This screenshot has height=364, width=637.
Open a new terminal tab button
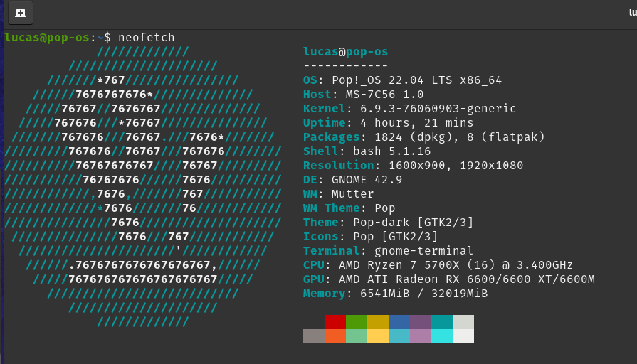pyautogui.click(x=21, y=13)
